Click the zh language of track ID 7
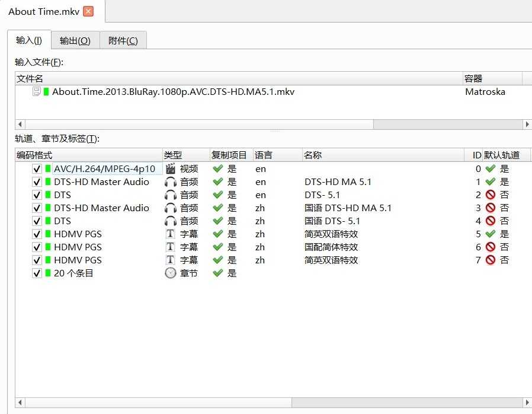The width and height of the screenshot is (532, 414). (x=260, y=260)
